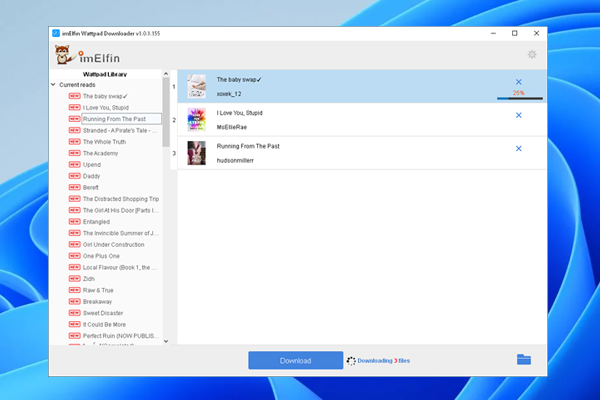
Task: Select One Plus One in the library
Action: (x=101, y=256)
